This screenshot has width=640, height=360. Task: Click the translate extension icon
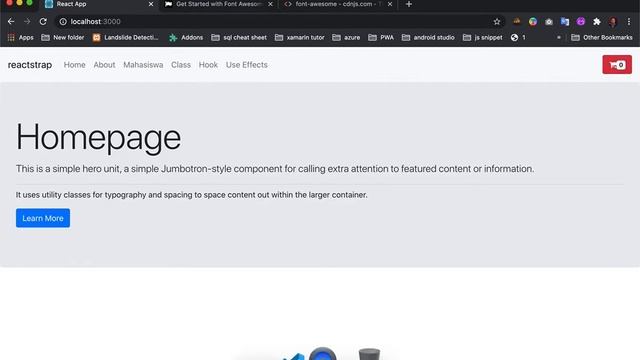click(564, 22)
